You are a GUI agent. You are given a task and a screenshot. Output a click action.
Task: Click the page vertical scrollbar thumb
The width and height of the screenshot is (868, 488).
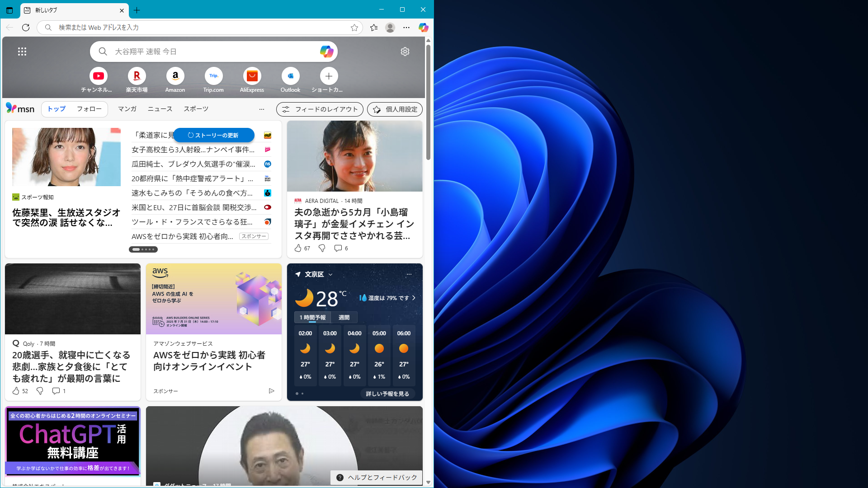428,102
